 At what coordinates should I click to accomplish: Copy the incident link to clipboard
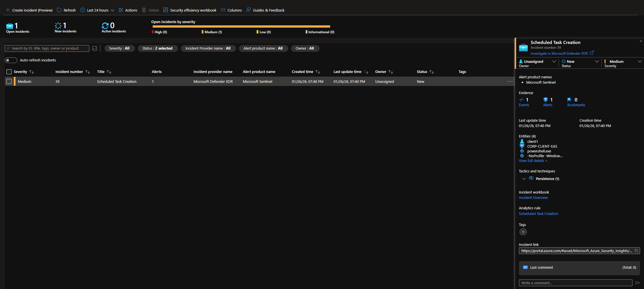click(x=636, y=251)
